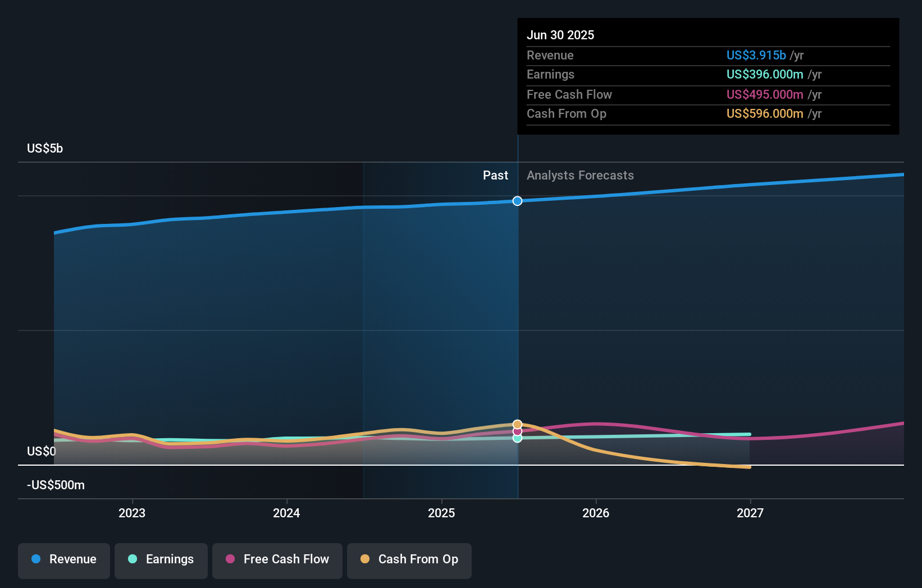Click the 'Cash From Op' tooltip row label
This screenshot has height=588, width=922.
coord(566,113)
